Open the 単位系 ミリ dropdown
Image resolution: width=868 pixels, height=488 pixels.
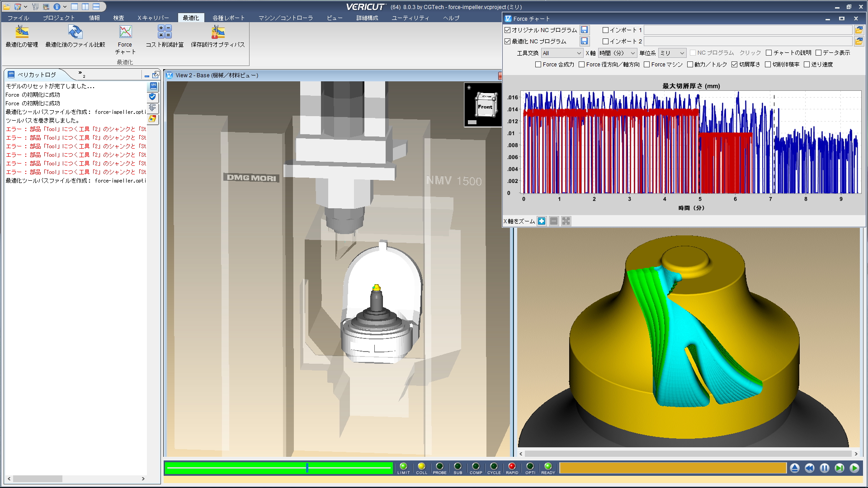click(672, 53)
